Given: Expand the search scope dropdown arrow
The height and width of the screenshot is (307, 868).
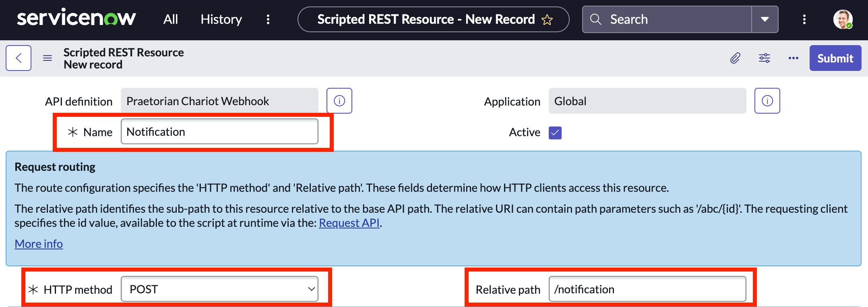Looking at the screenshot, I should (765, 19).
